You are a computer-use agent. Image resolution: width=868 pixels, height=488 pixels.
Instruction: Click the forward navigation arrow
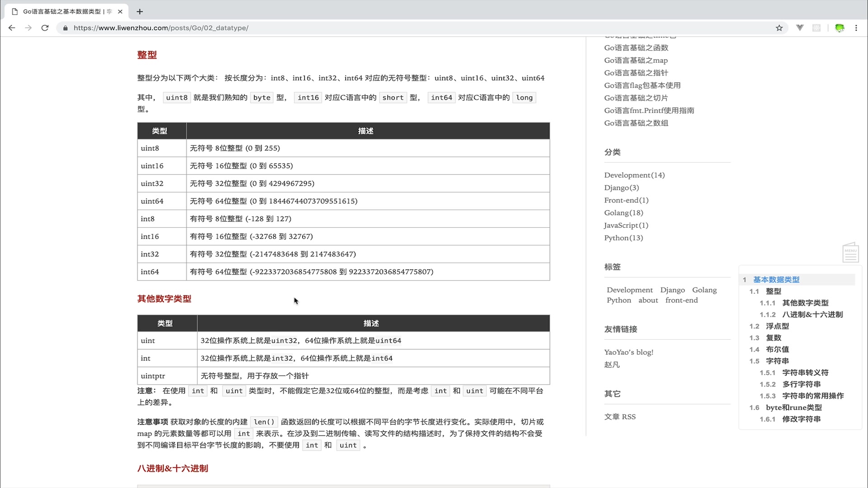(28, 28)
